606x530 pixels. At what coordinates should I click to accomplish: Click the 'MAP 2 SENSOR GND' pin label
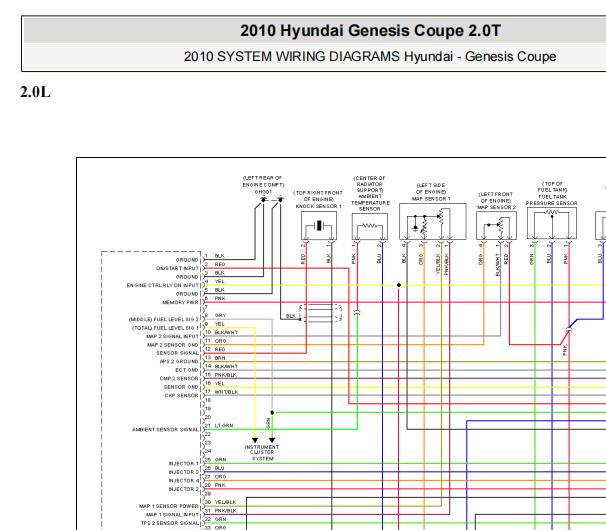[x=172, y=345]
